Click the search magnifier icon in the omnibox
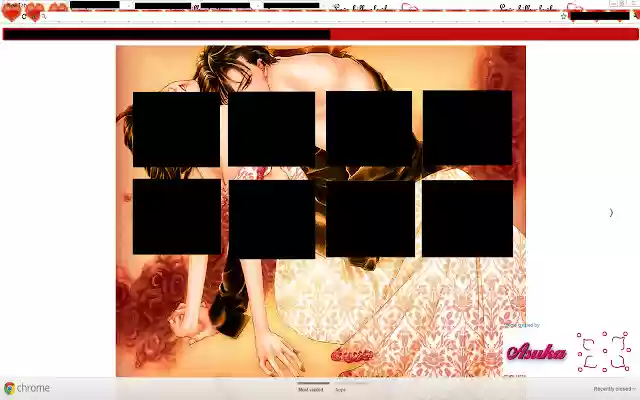The width and height of the screenshot is (640, 400). [44, 16]
